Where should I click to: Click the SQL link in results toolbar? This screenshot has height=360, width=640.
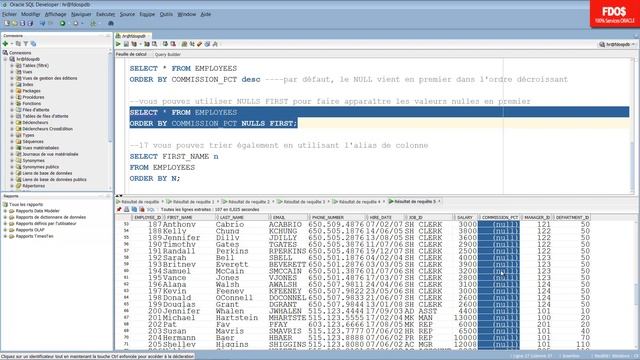coord(151,209)
